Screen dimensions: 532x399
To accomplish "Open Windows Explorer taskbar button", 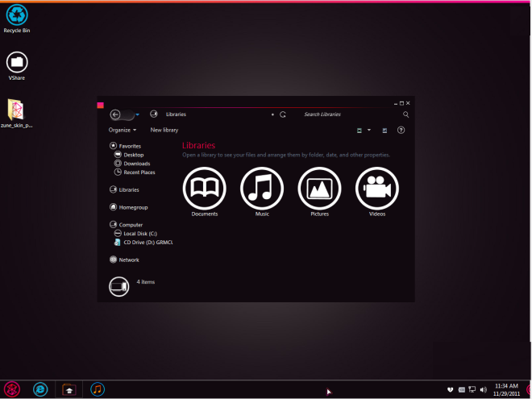I will 69,389.
